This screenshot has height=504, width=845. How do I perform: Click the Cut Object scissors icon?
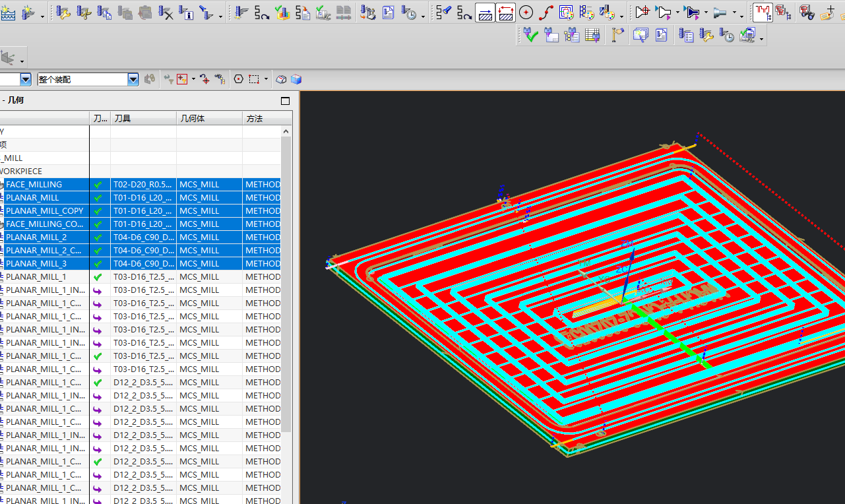84,13
